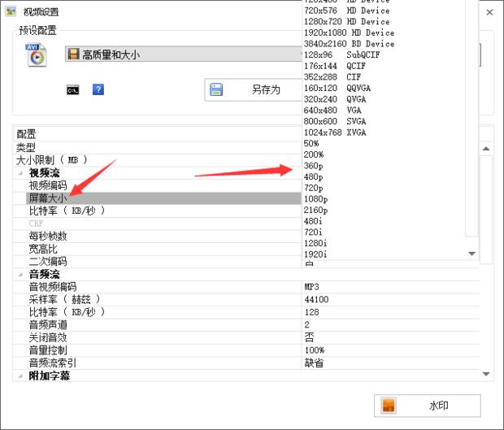Image resolution: width=504 pixels, height=430 pixels.
Task: Click the AVI preset file icon
Action: click(36, 54)
